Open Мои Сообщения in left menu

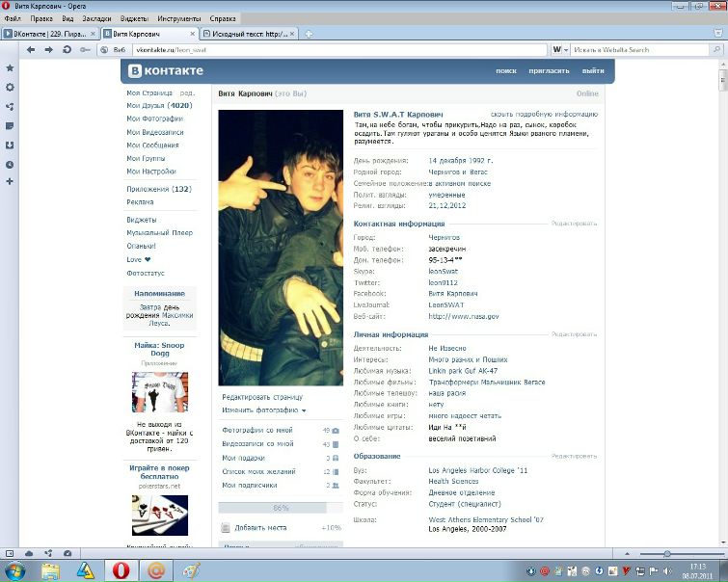pos(152,145)
